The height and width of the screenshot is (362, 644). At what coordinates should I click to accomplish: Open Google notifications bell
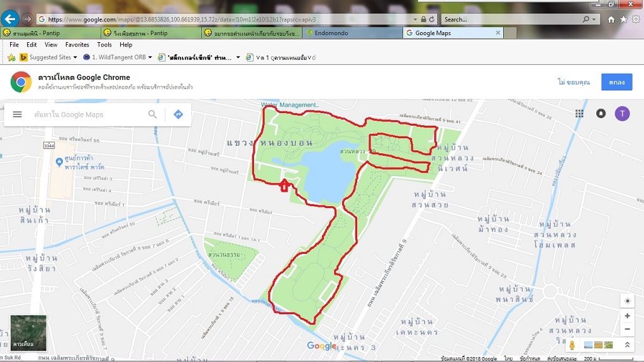[x=601, y=113]
